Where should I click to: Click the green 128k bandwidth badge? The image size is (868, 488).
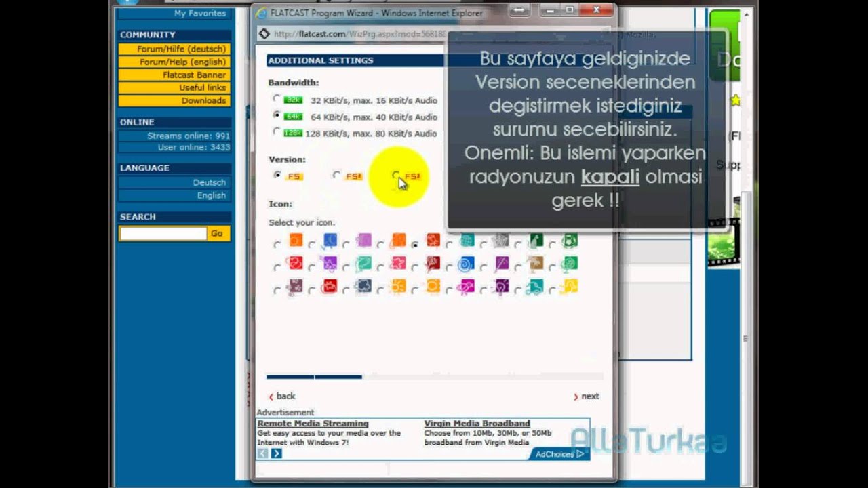293,134
